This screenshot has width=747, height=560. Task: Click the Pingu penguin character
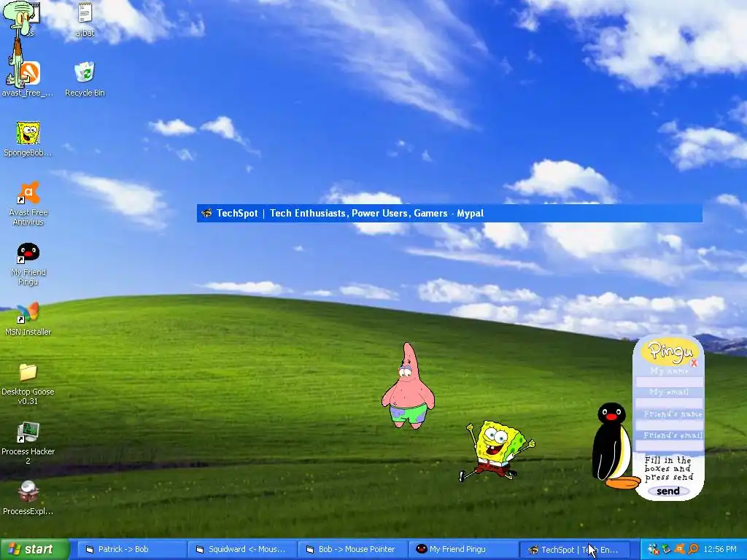(614, 446)
